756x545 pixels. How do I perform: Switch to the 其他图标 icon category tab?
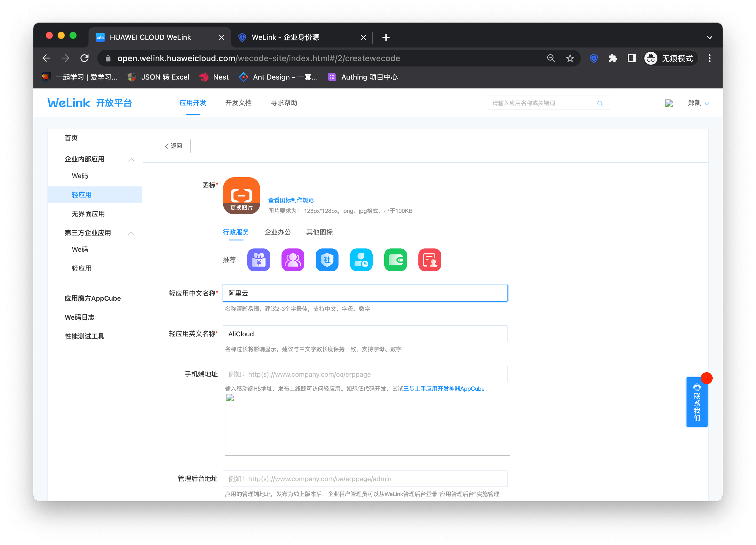(x=319, y=232)
